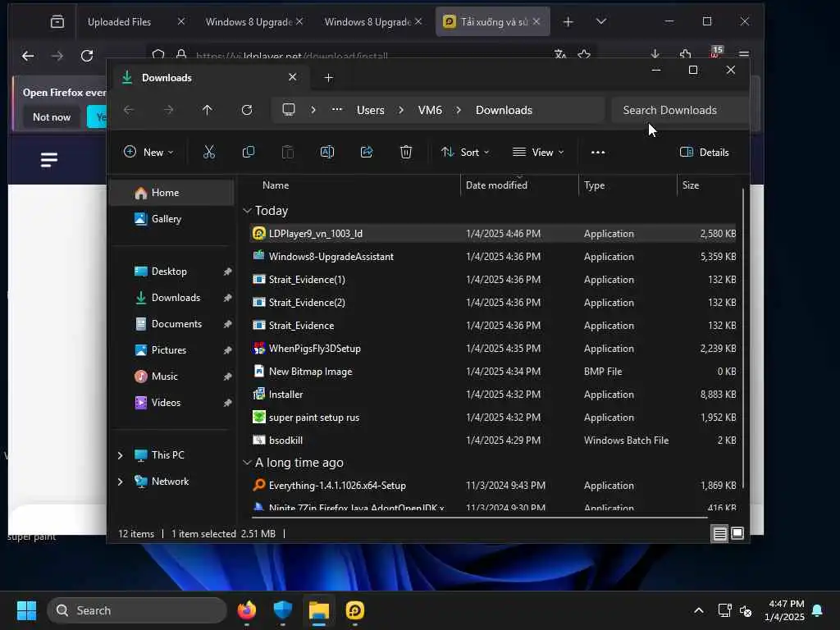Expand Network in navigation pane

tap(120, 481)
